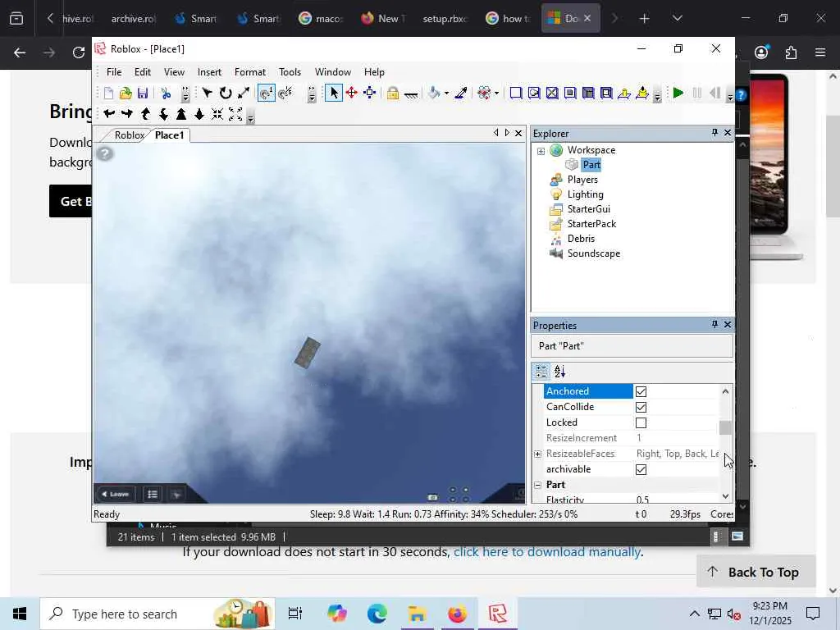This screenshot has height=630, width=840.
Task: Click the Hinge tool icon
Action: point(624,94)
